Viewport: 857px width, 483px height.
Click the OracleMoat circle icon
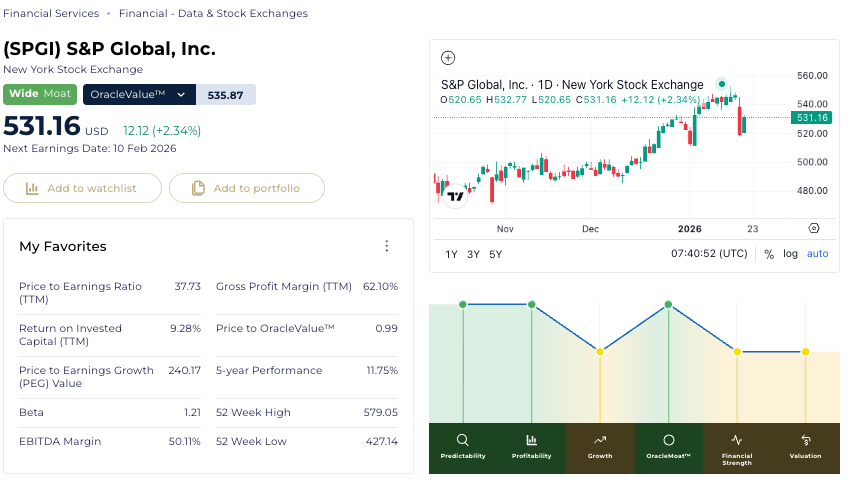click(668, 440)
